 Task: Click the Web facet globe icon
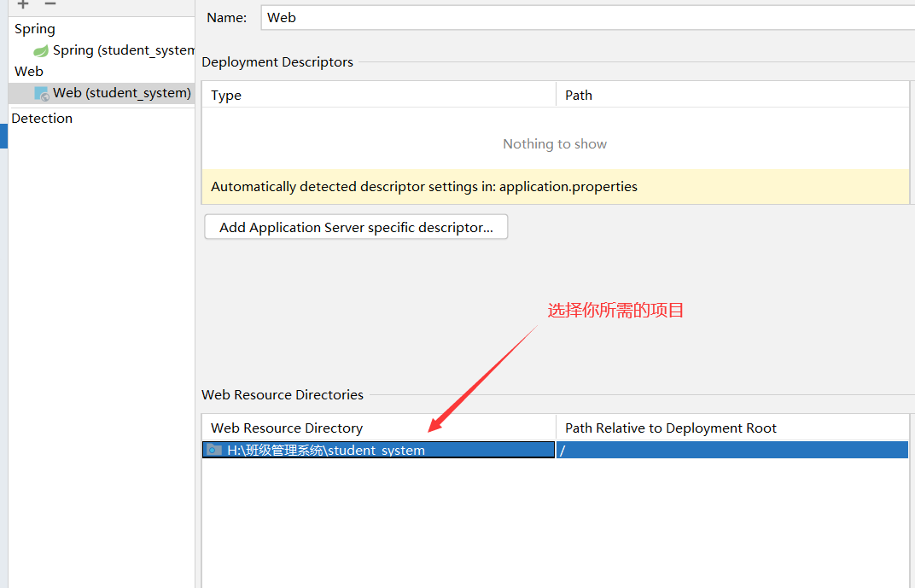point(42,93)
